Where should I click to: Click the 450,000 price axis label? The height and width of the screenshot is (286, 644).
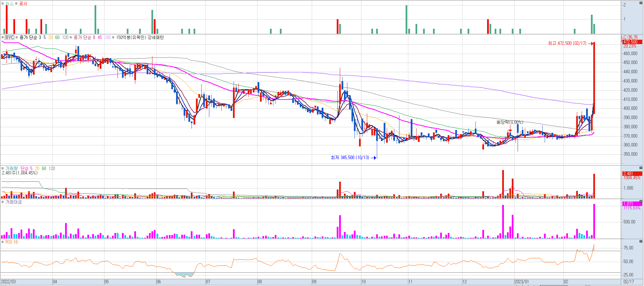(630, 63)
